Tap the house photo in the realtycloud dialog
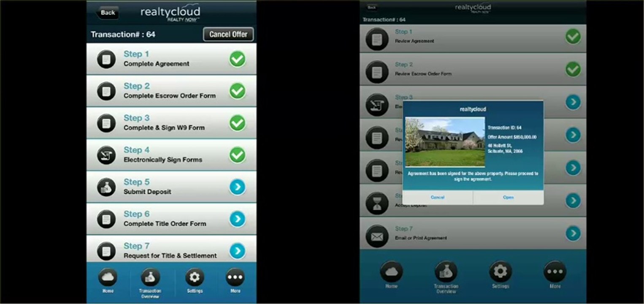Screen dimensions: 644x304 [x=445, y=142]
